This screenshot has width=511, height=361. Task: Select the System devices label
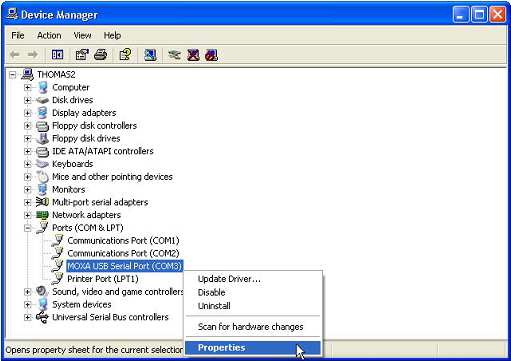point(82,304)
